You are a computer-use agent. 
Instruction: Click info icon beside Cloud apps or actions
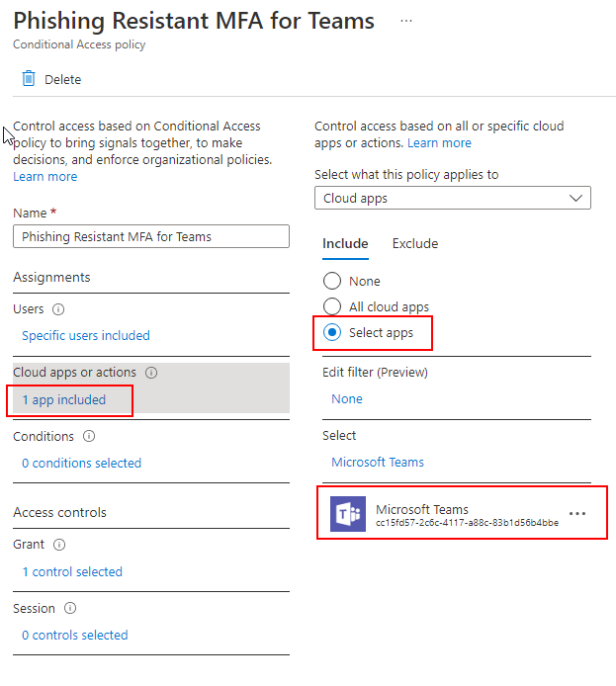[151, 373]
